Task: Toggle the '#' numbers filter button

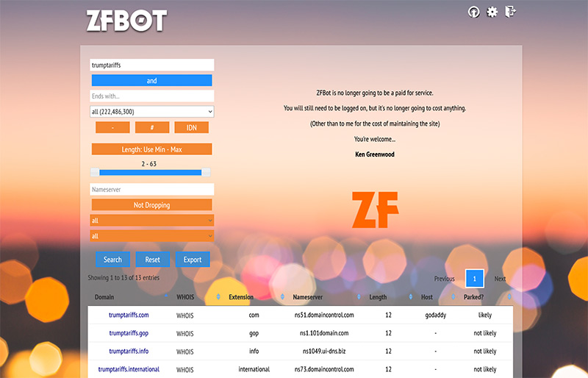Action: tap(152, 128)
